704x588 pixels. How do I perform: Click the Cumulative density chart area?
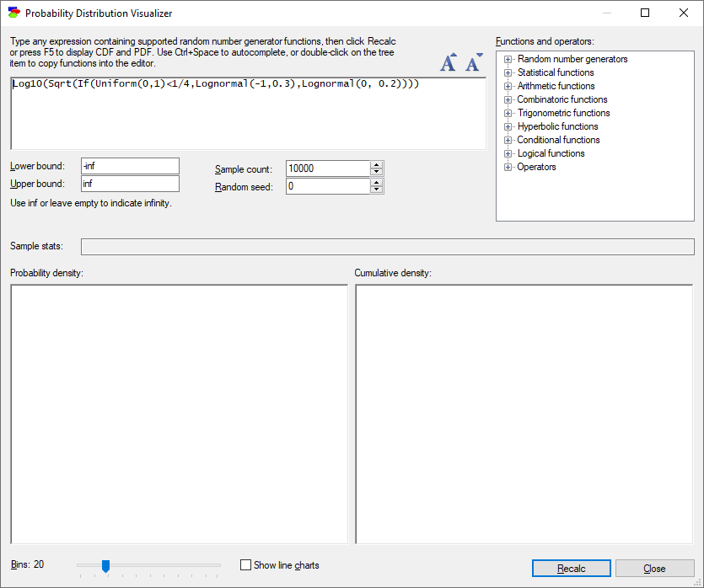(x=524, y=414)
